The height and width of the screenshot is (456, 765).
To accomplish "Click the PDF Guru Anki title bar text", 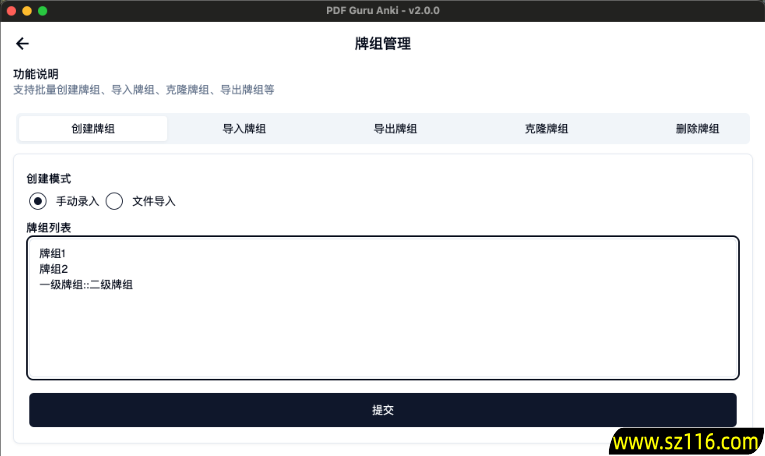I will (x=383, y=10).
